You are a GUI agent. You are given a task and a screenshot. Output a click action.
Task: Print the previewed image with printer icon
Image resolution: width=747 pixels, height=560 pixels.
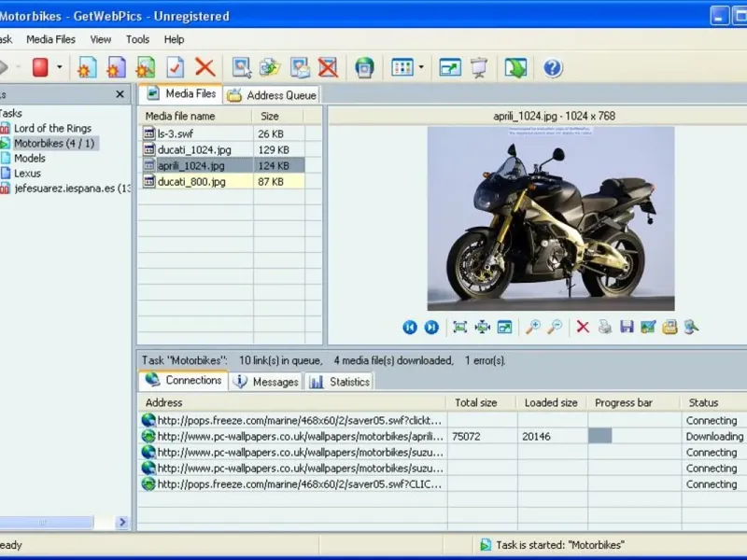(605, 327)
